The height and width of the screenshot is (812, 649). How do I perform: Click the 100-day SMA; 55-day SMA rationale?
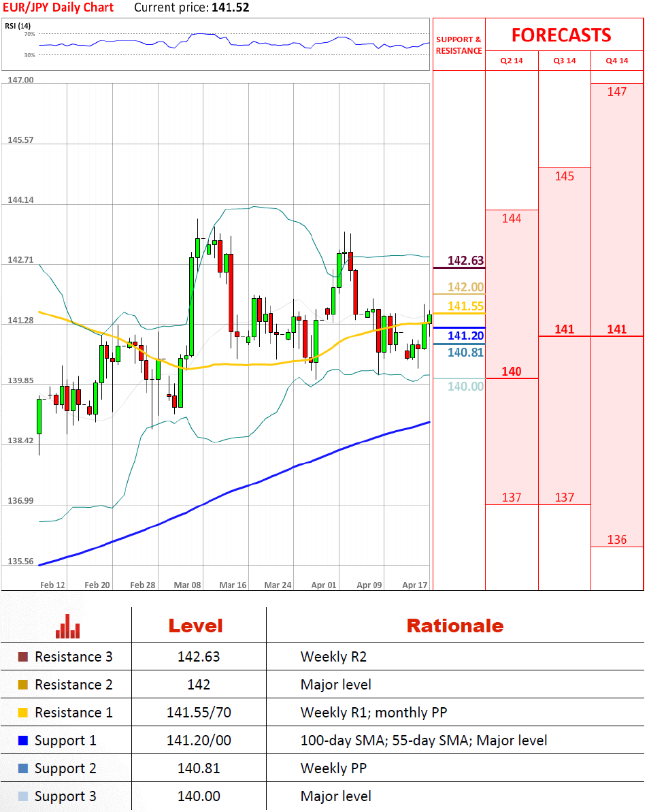424,741
